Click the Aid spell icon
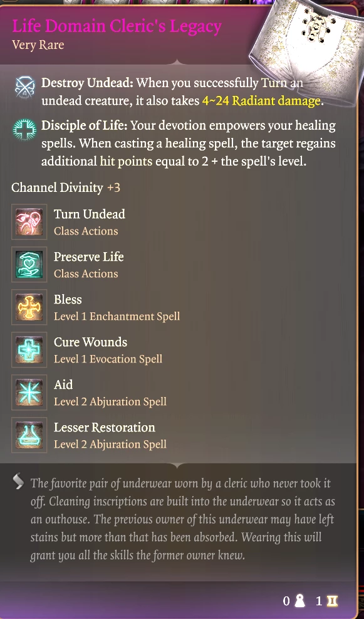 (29, 393)
